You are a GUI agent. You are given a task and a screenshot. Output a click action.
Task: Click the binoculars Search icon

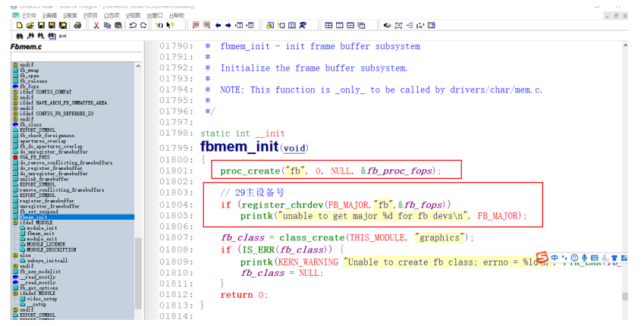coord(19,36)
